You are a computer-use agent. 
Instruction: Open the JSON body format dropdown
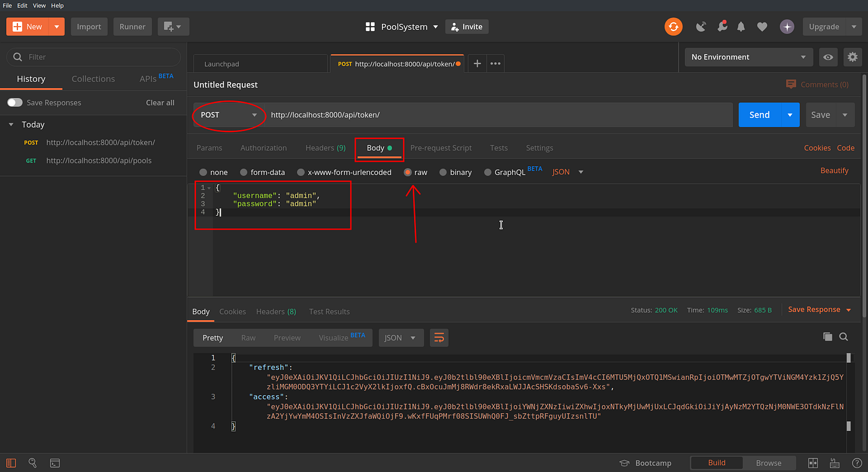click(566, 172)
